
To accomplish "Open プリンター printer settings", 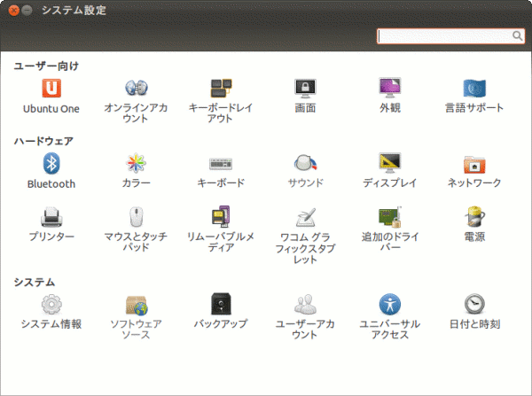I will pyautogui.click(x=51, y=219).
